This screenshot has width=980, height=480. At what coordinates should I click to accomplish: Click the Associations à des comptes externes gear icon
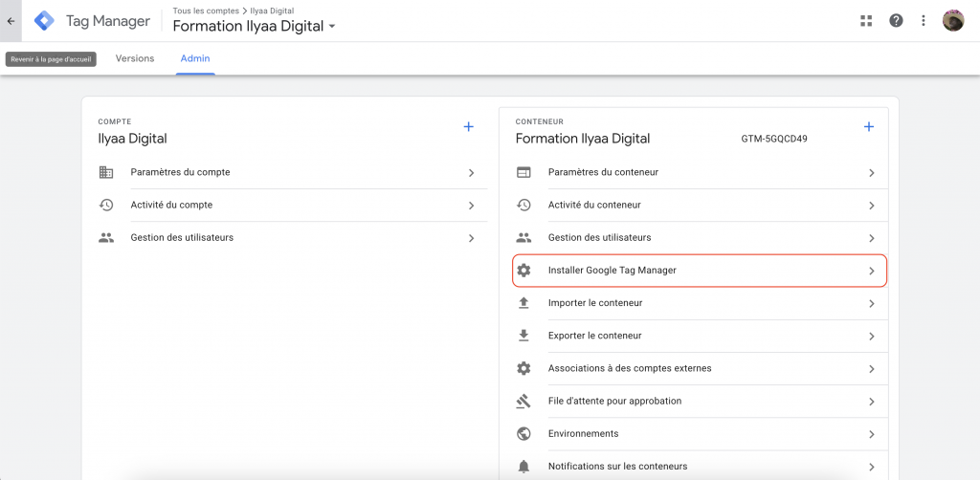523,368
